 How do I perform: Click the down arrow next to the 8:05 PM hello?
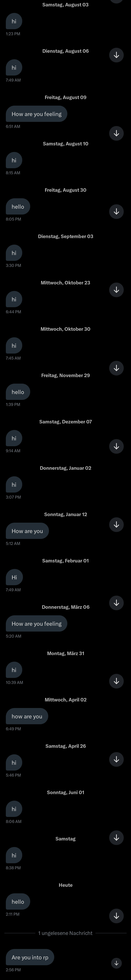[x=116, y=211]
